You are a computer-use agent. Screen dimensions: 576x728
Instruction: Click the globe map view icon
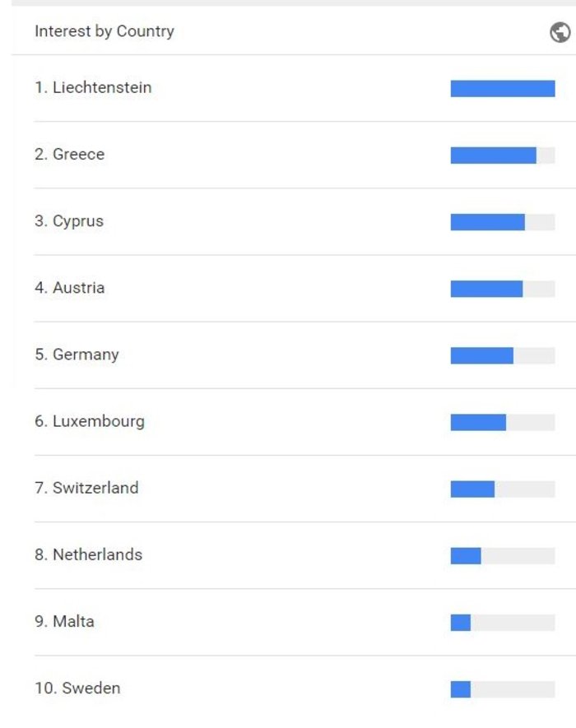point(560,32)
